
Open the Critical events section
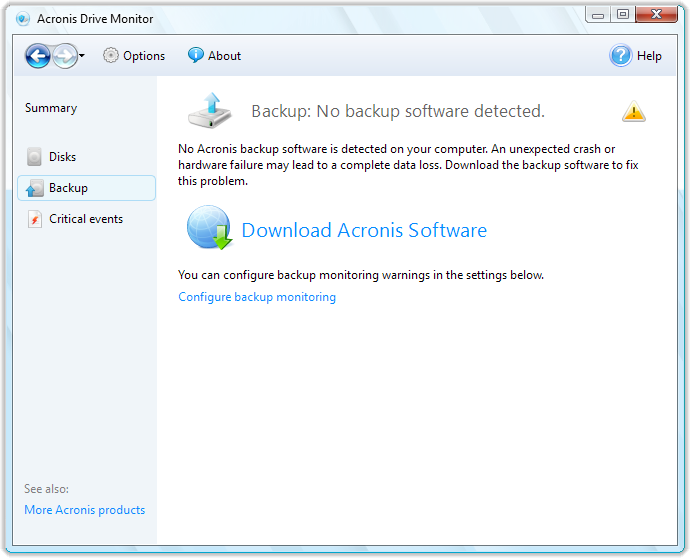[x=86, y=219]
